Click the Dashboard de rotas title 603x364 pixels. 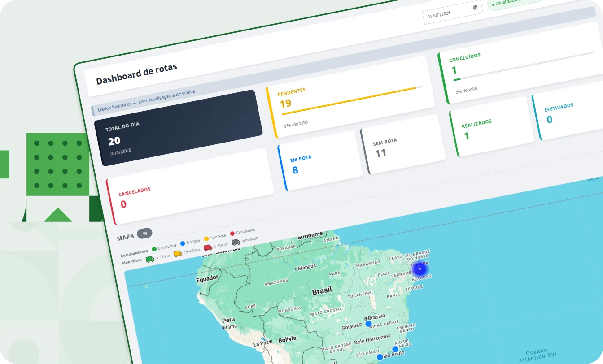(x=136, y=74)
